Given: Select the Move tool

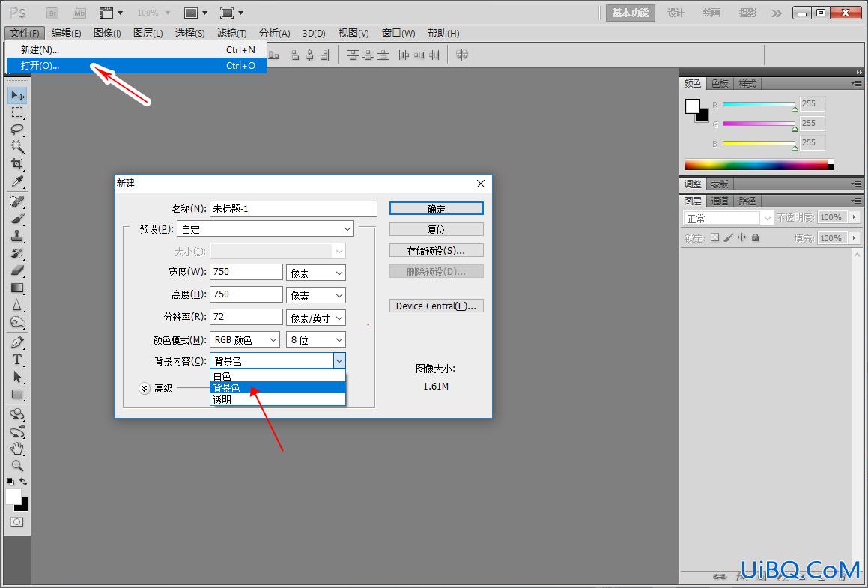Looking at the screenshot, I should [x=17, y=95].
